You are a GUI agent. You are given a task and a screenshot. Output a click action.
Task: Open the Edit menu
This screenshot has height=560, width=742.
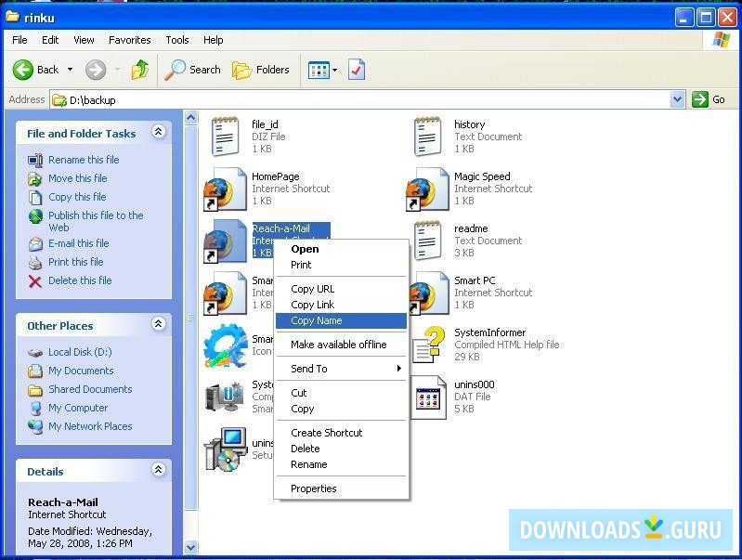pyautogui.click(x=50, y=40)
